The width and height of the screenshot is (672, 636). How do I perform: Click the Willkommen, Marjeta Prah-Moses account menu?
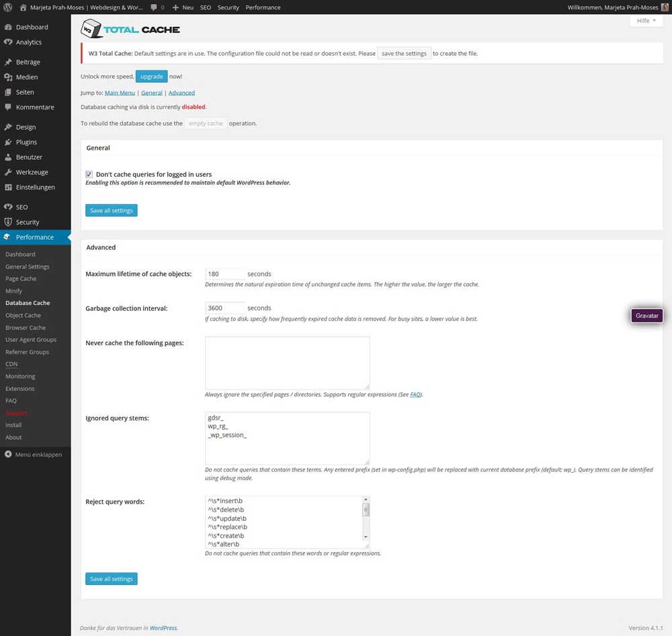pyautogui.click(x=617, y=7)
